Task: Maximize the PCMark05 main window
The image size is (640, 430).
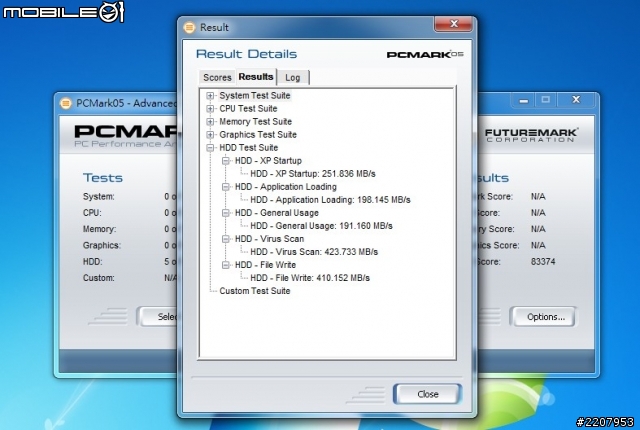Action: (x=546, y=100)
